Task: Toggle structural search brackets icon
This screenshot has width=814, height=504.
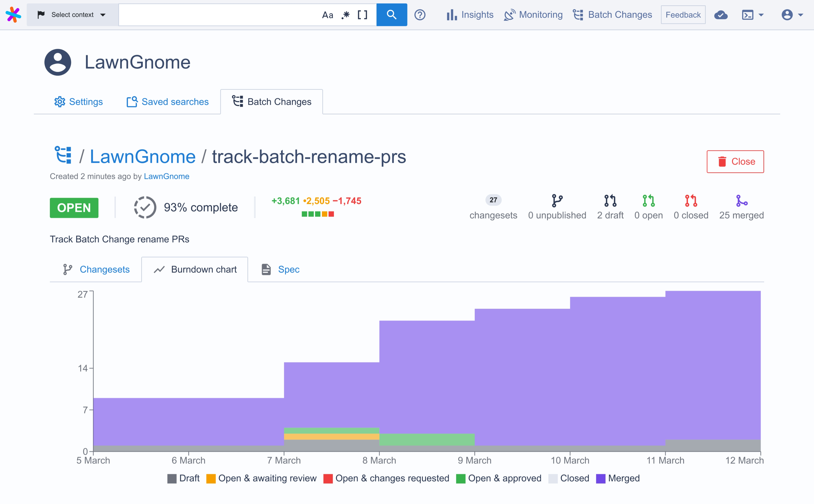Action: pyautogui.click(x=362, y=15)
